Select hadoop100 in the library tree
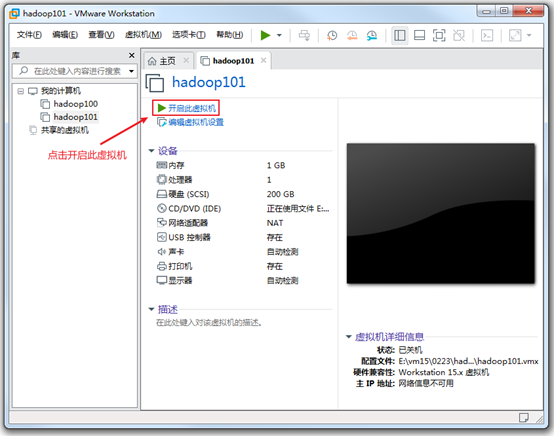554x436 pixels. click(76, 104)
